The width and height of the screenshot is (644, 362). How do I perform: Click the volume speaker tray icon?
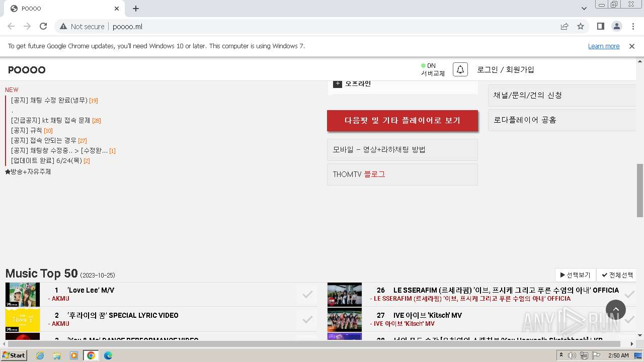[x=572, y=355]
